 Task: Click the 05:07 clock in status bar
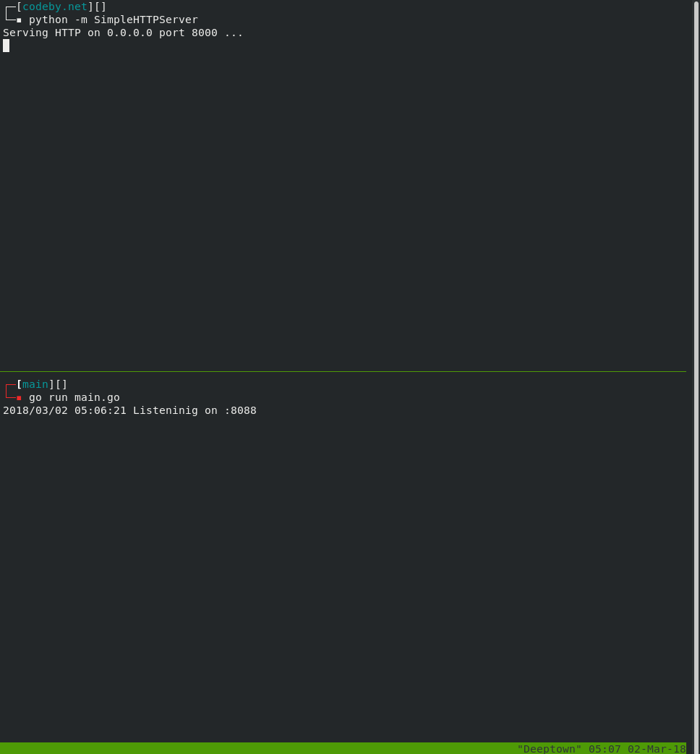point(605,748)
